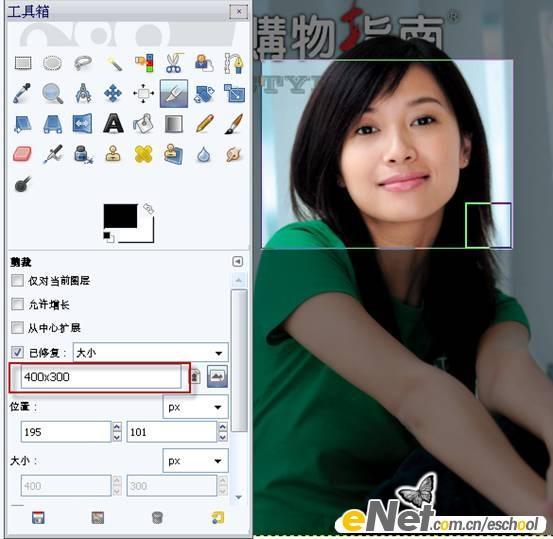
Task: Activate the Move tool
Action: pos(113,93)
